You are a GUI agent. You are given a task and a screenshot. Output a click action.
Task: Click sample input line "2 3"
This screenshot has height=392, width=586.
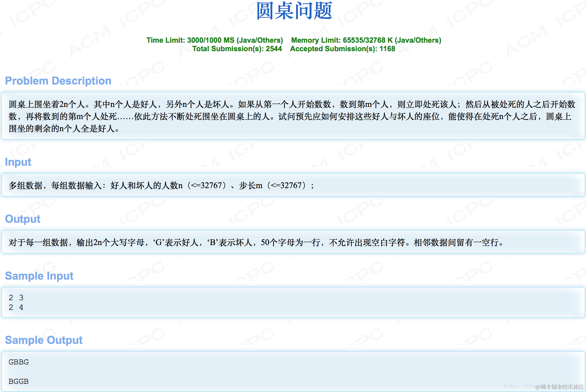pyautogui.click(x=16, y=297)
